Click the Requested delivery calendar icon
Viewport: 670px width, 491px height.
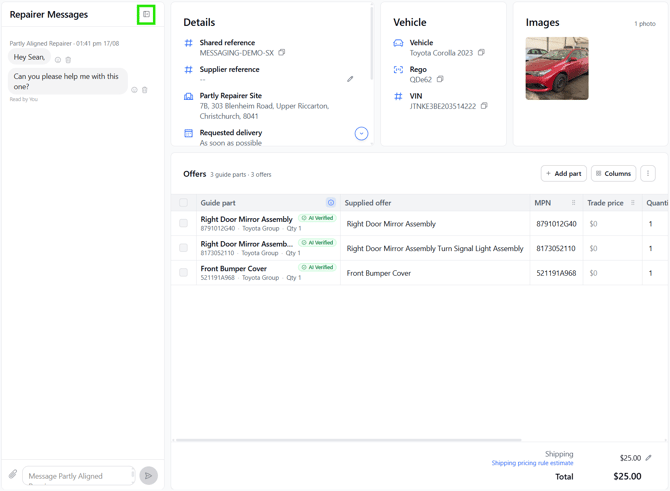point(188,133)
